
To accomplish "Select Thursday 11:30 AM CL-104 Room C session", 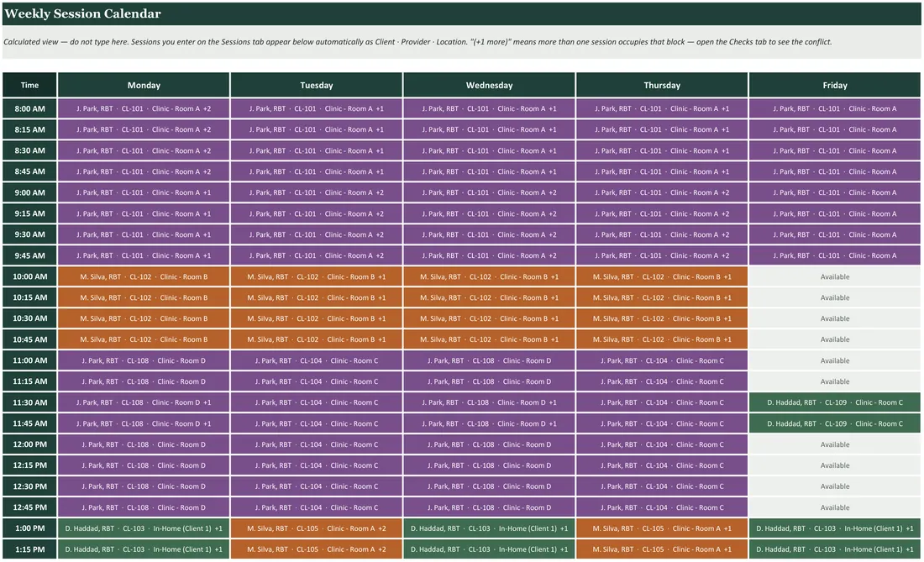I will 662,402.
